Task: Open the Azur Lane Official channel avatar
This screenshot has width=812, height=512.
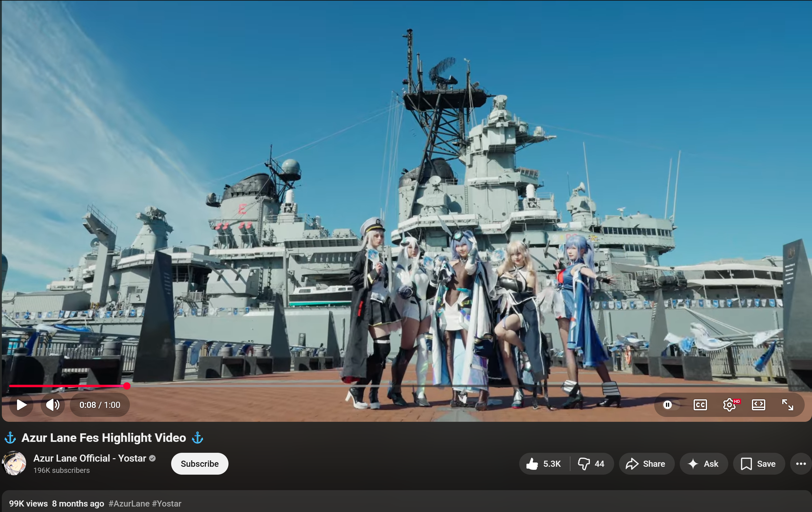Action: click(14, 463)
